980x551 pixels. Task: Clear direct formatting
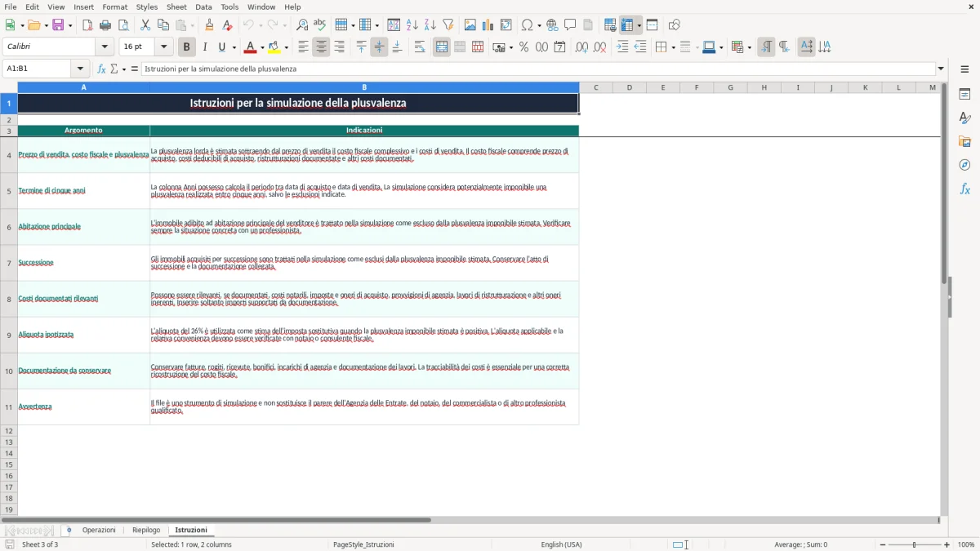228,25
